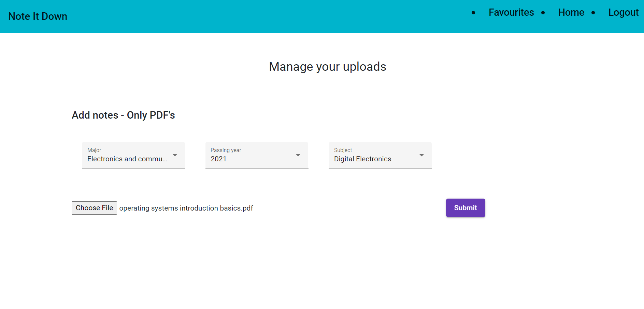Click Logout in the navigation bar
The width and height of the screenshot is (644, 309).
pyautogui.click(x=623, y=13)
